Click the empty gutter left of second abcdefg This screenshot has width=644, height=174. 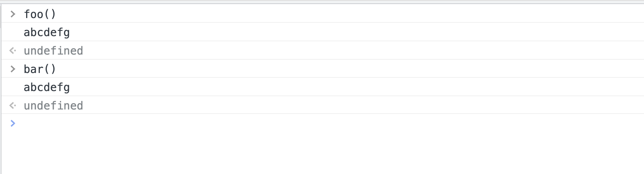click(13, 87)
